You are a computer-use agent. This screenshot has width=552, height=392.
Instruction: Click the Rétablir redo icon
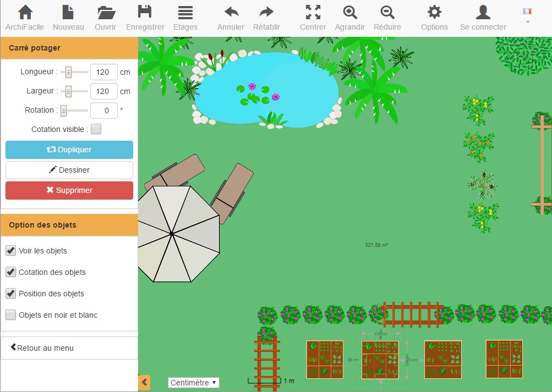click(x=266, y=12)
